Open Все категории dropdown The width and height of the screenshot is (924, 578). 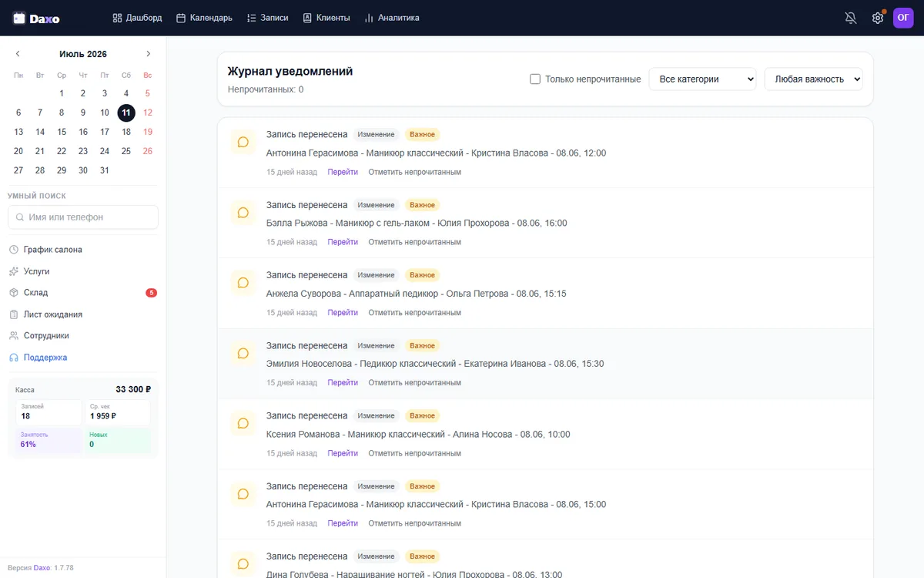(703, 79)
